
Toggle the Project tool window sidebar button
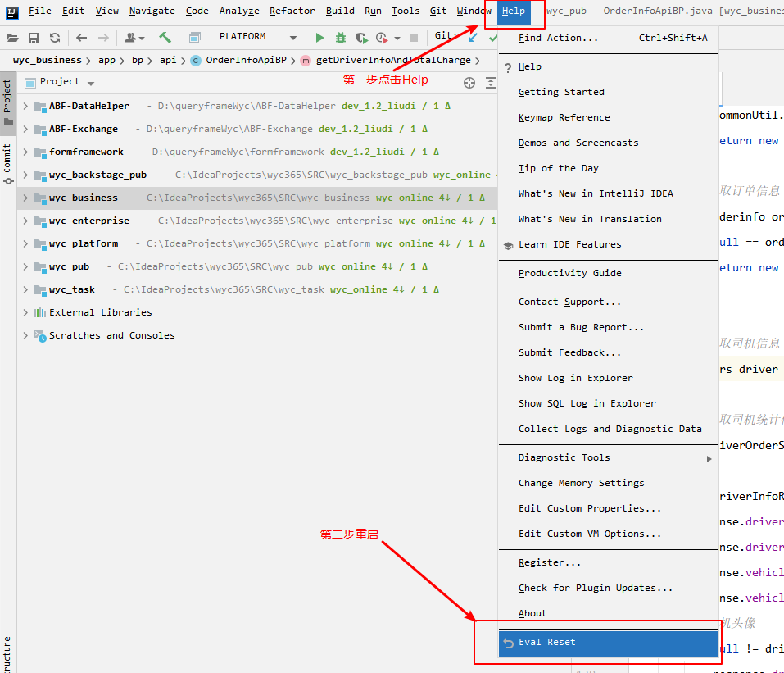click(x=7, y=98)
